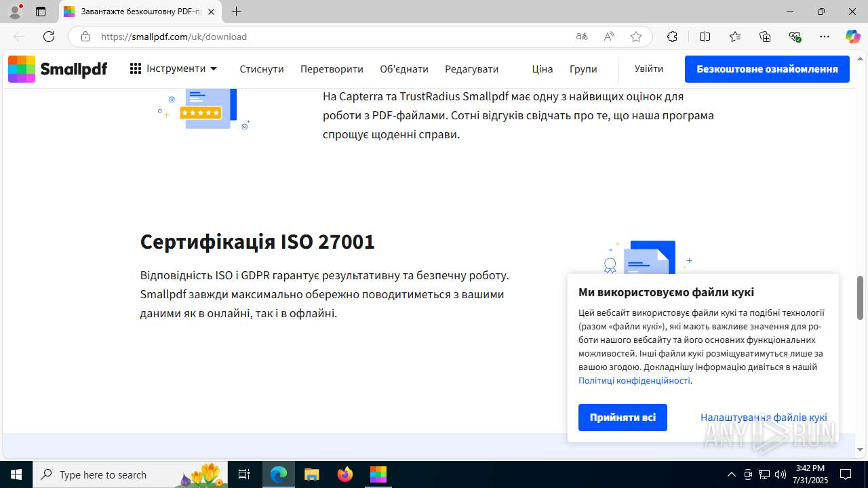Open the Редагувати menu item
Image resolution: width=868 pixels, height=488 pixels.
[471, 69]
